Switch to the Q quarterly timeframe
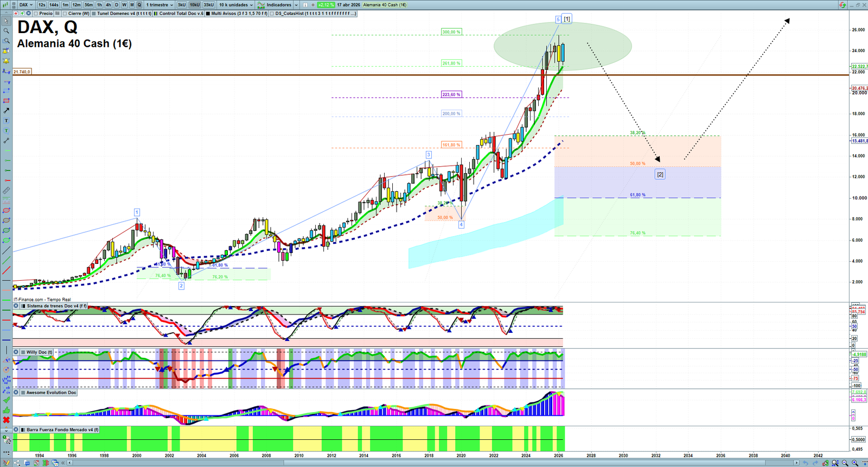 pyautogui.click(x=139, y=5)
